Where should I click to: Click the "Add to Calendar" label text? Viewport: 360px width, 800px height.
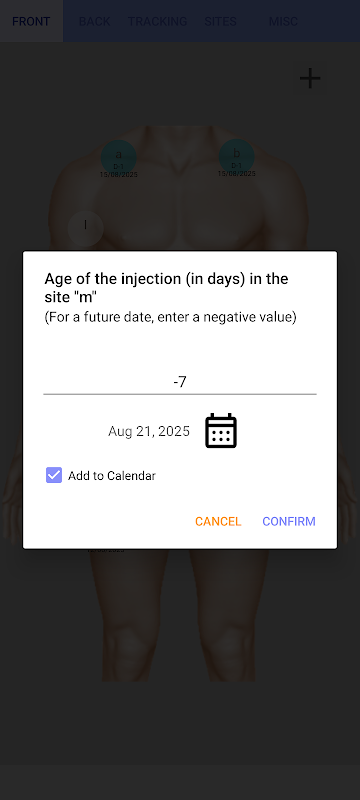tap(112, 476)
